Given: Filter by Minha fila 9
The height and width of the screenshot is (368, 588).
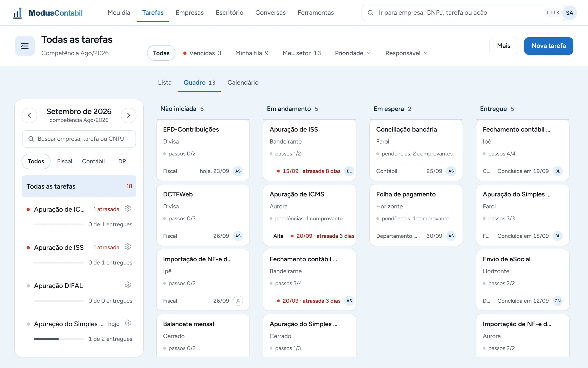Looking at the screenshot, I should [x=252, y=53].
